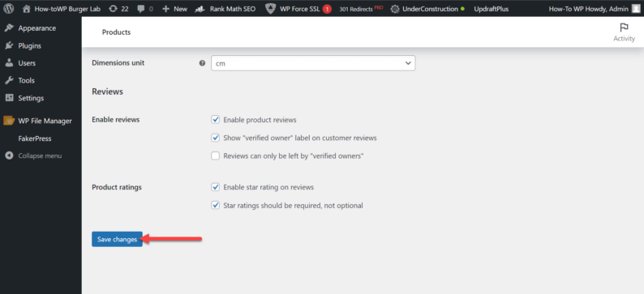644x294 pixels.
Task: Toggle Show "verified owner" label checkbox
Action: click(x=215, y=138)
